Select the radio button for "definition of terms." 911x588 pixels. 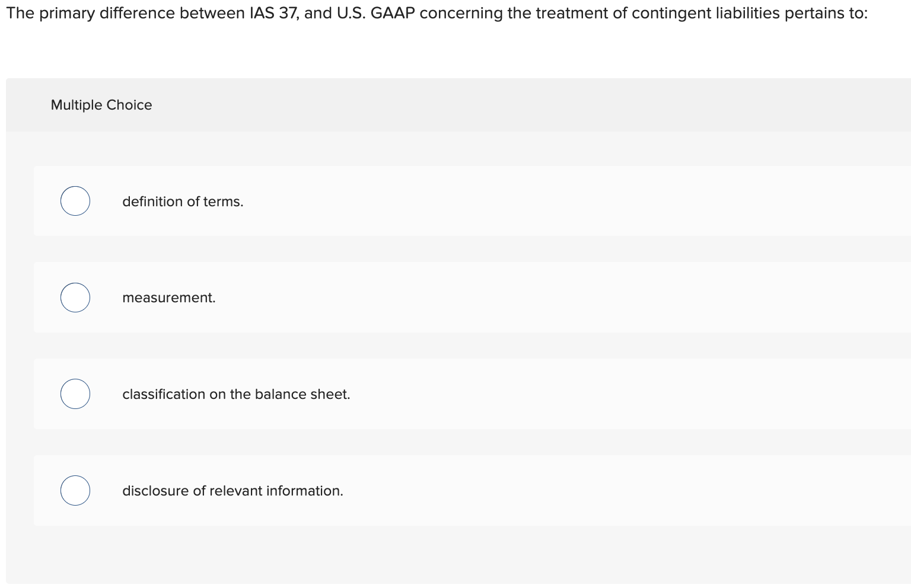75,201
